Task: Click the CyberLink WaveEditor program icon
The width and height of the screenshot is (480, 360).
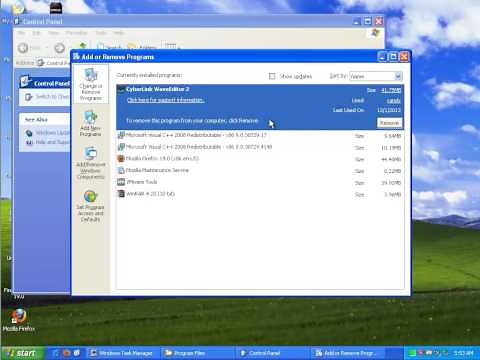Action: (121, 89)
